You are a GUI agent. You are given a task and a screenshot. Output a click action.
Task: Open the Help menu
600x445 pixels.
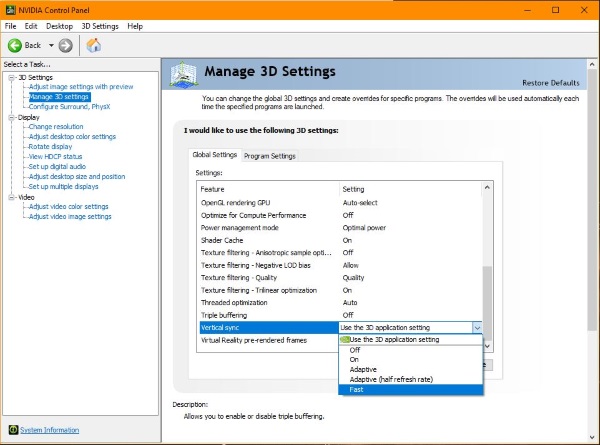click(x=135, y=26)
